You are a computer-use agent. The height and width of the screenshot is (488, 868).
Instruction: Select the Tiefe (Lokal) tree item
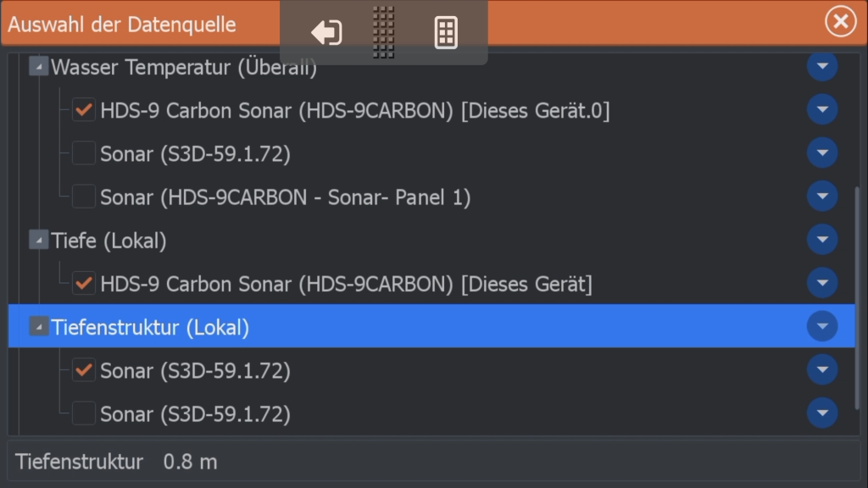pyautogui.click(x=108, y=241)
